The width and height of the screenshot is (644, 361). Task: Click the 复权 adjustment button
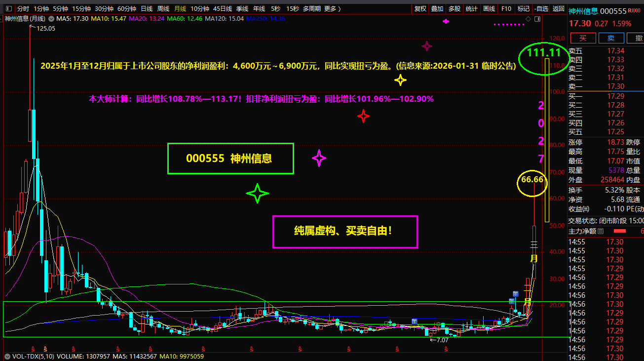420,9
